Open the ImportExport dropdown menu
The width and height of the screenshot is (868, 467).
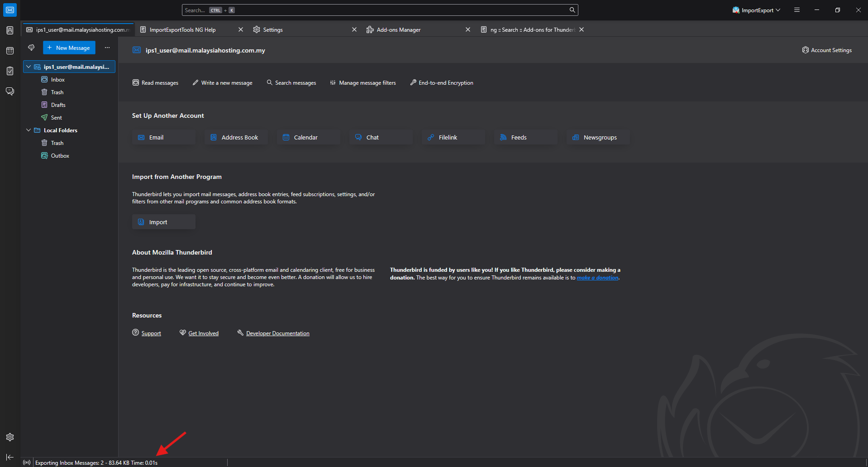756,10
